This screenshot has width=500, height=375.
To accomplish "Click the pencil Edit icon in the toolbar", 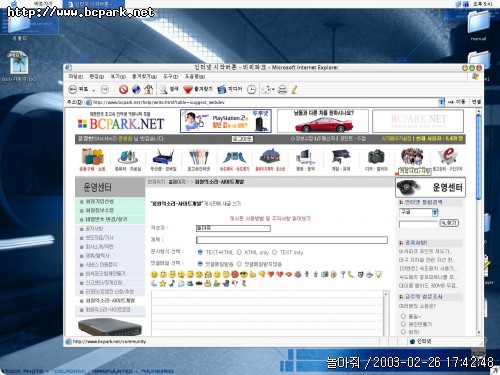I will [294, 89].
